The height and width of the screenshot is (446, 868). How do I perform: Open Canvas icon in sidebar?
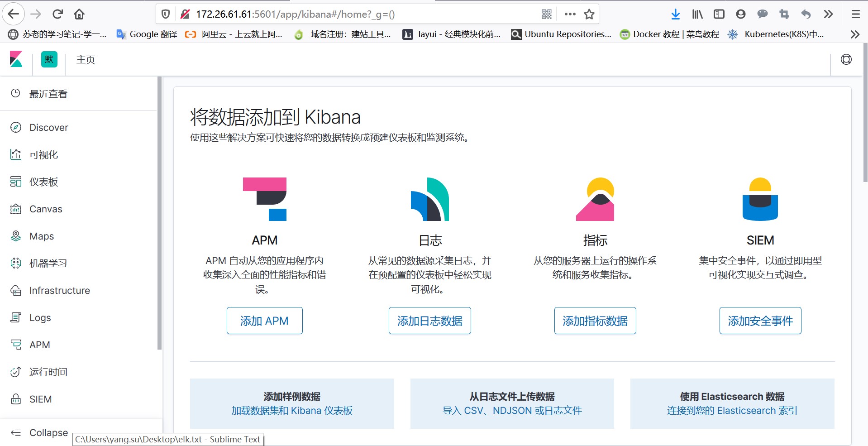click(x=16, y=209)
